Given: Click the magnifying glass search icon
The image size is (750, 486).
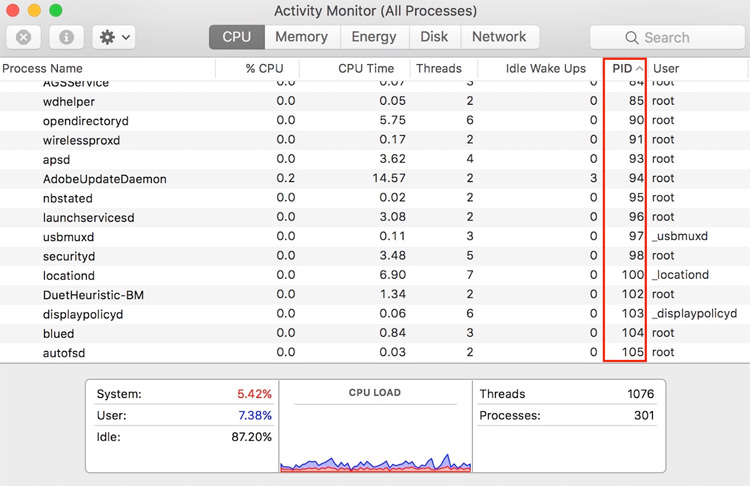Looking at the screenshot, I should pos(633,38).
